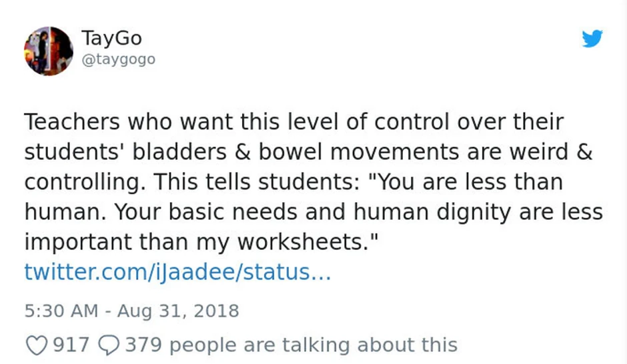The image size is (627, 364).
Task: Click the 917 likes count
Action: [71, 344]
